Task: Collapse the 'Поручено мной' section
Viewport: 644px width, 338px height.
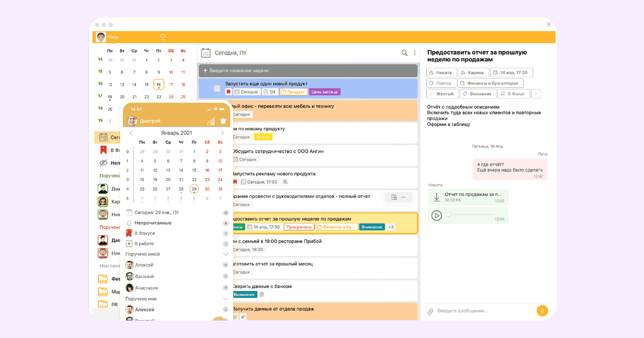Action: [x=226, y=254]
